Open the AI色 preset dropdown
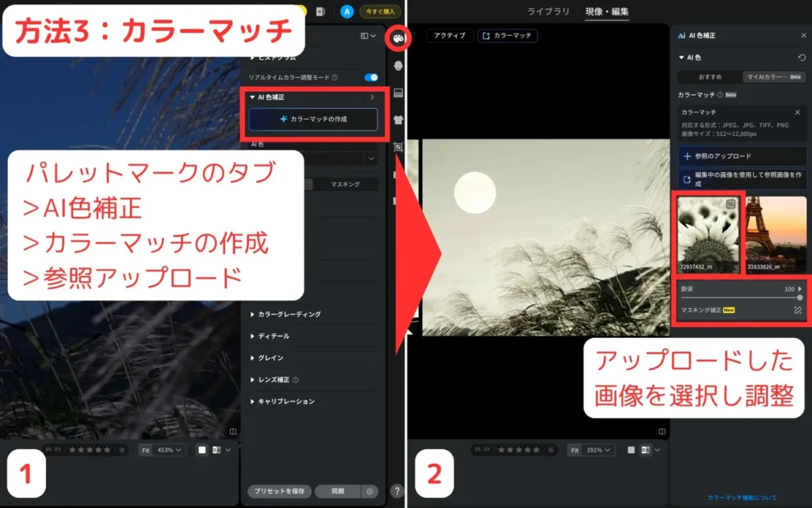 coord(370,158)
